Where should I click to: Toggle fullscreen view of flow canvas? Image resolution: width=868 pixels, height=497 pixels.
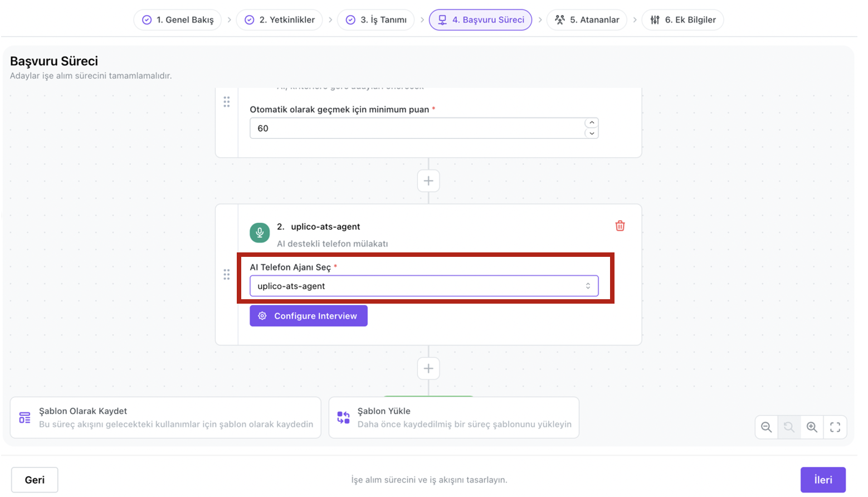(x=835, y=427)
